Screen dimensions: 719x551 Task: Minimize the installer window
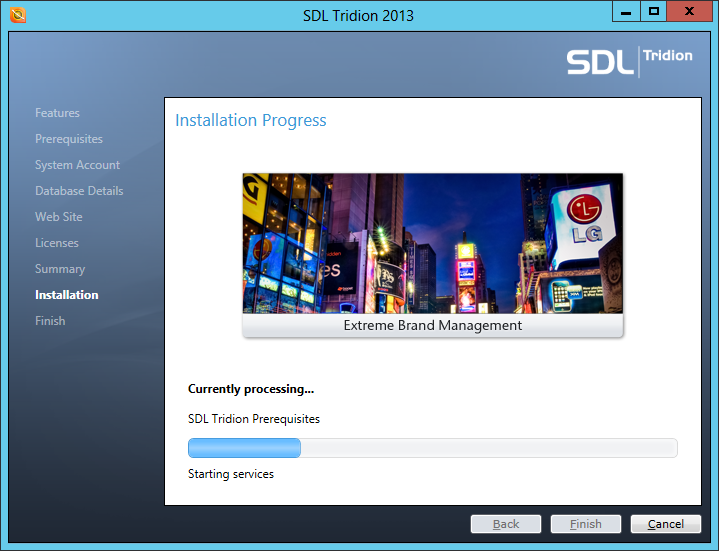[625, 12]
